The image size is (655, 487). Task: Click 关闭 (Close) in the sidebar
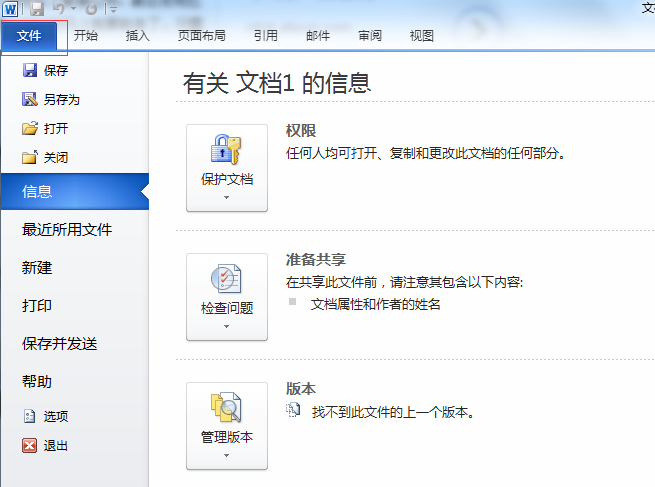[x=55, y=158]
